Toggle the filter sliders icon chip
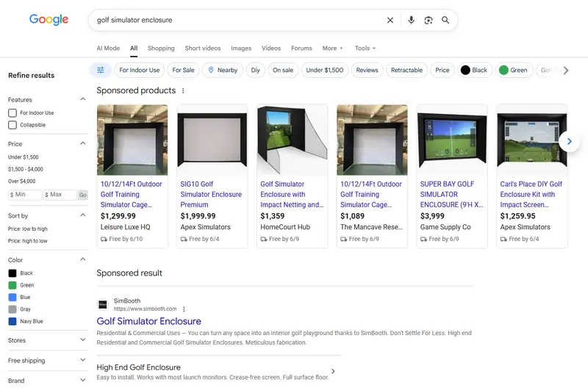 pos(101,70)
